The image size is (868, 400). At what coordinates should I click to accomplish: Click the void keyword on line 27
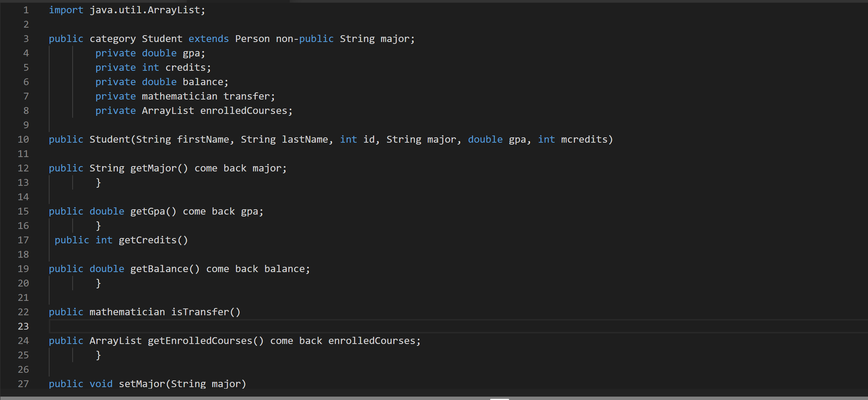(x=101, y=383)
